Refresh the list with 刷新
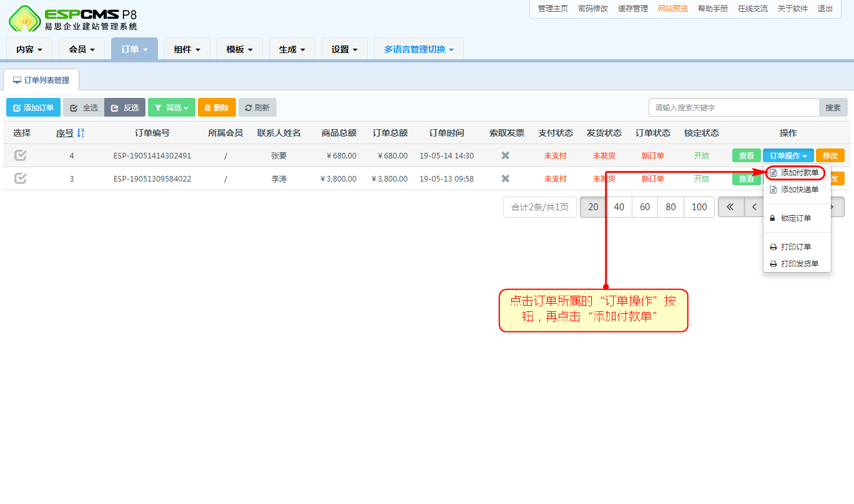The image size is (854, 504). click(257, 107)
